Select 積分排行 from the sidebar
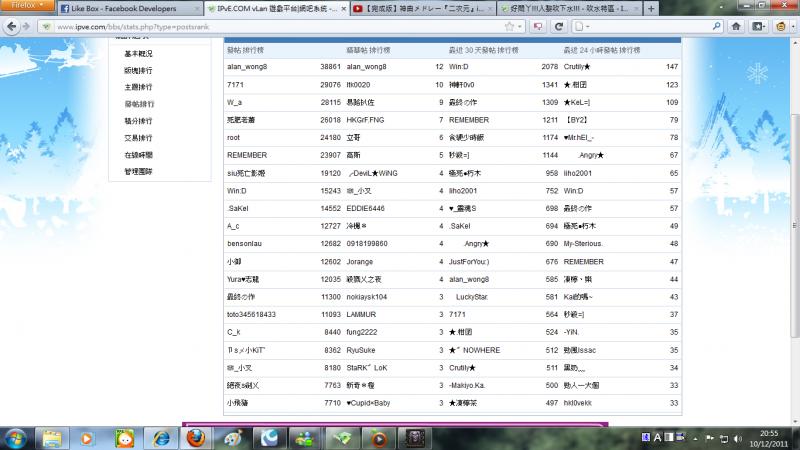This screenshot has height=450, width=800. 139,121
